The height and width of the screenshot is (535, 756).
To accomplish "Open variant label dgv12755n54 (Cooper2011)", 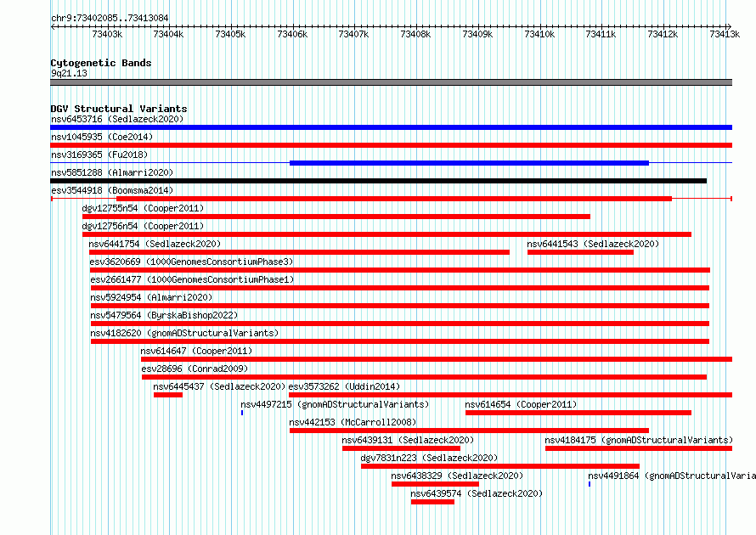I will (143, 208).
